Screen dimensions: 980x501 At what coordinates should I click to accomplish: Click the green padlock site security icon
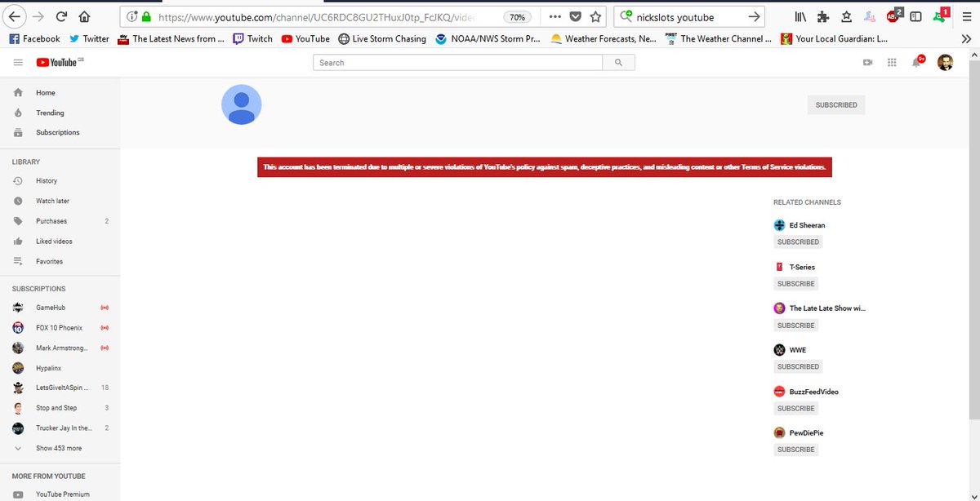(x=146, y=17)
